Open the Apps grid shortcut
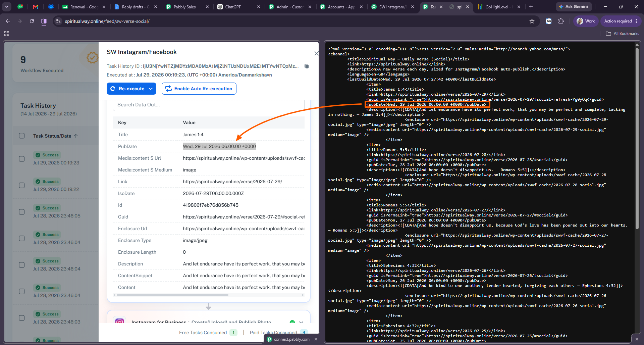 (x=7, y=34)
